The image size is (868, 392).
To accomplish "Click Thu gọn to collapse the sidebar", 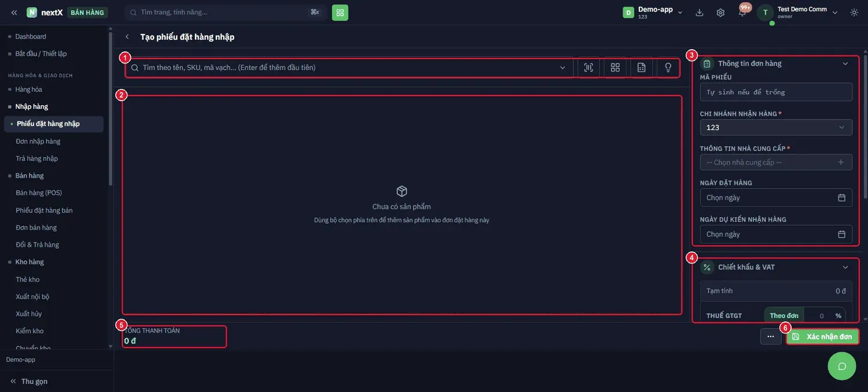I will coord(28,381).
